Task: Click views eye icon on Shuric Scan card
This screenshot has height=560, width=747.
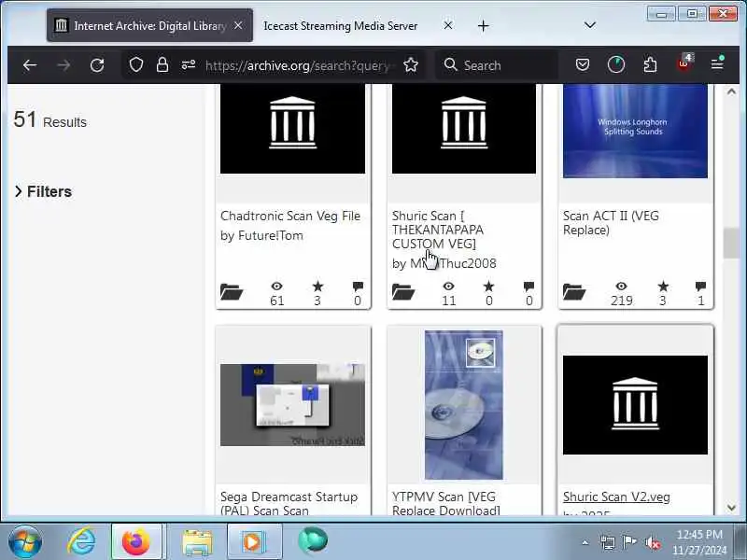Action: pos(448,287)
